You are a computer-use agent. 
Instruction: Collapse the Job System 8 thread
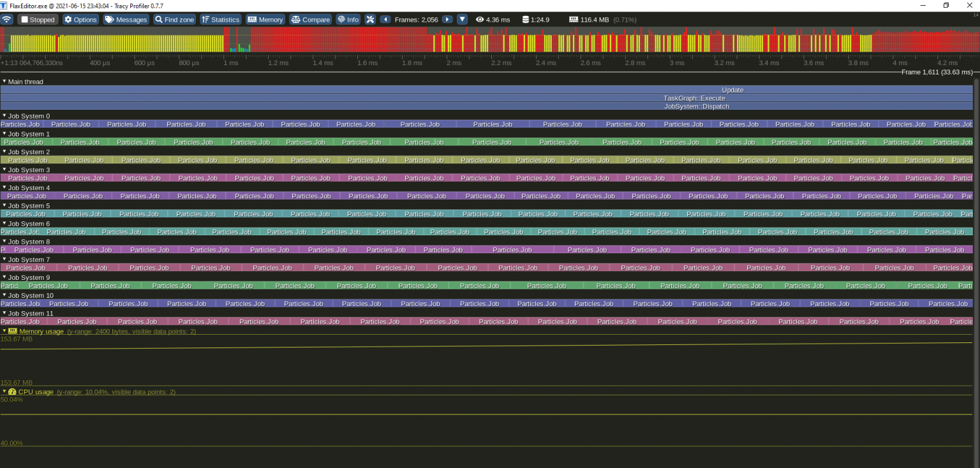pos(4,242)
